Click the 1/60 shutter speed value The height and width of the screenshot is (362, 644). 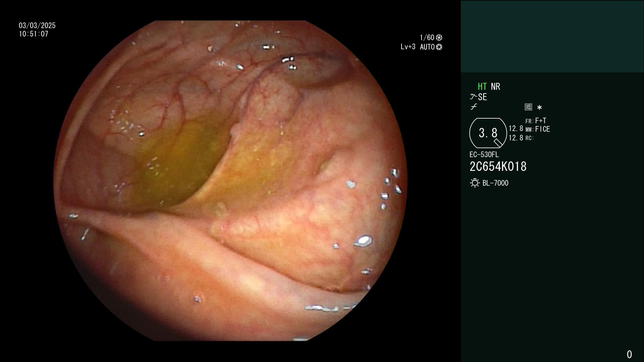[427, 38]
